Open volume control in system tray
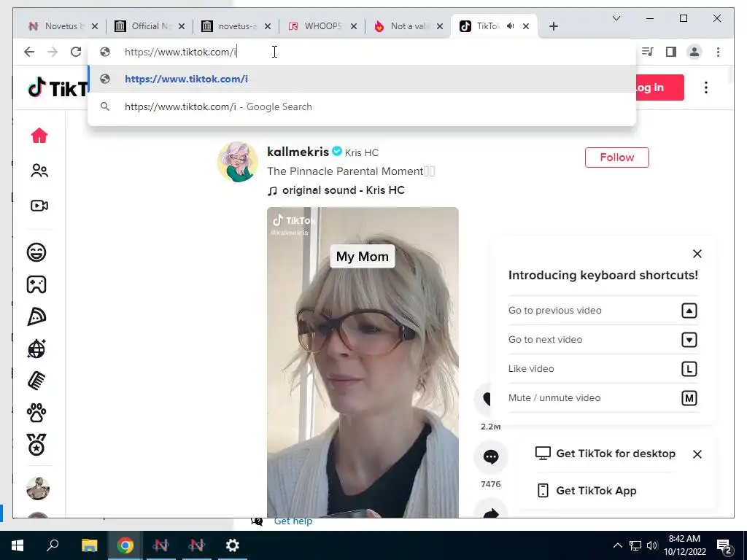Screen dimensions: 747x560 click(652, 545)
